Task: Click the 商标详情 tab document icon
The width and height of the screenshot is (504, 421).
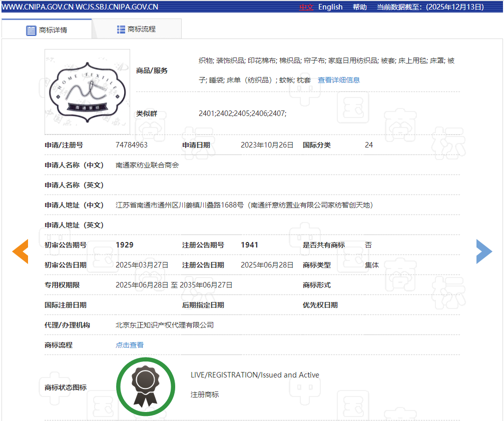Action: tap(31, 30)
